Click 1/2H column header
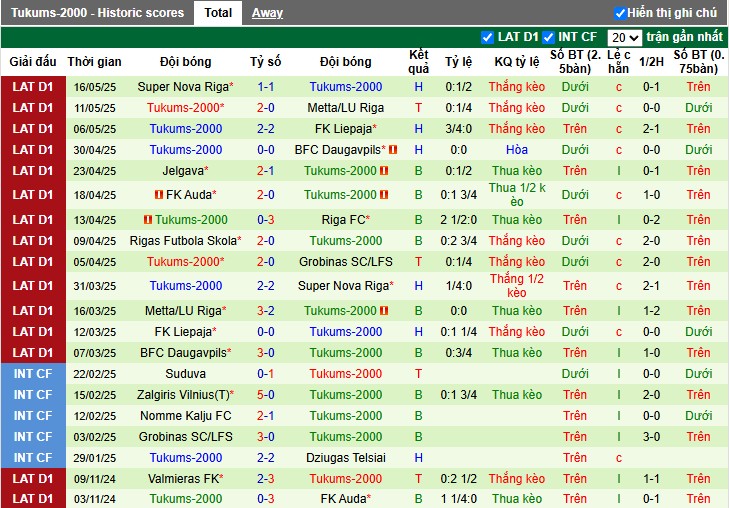 [x=651, y=62]
